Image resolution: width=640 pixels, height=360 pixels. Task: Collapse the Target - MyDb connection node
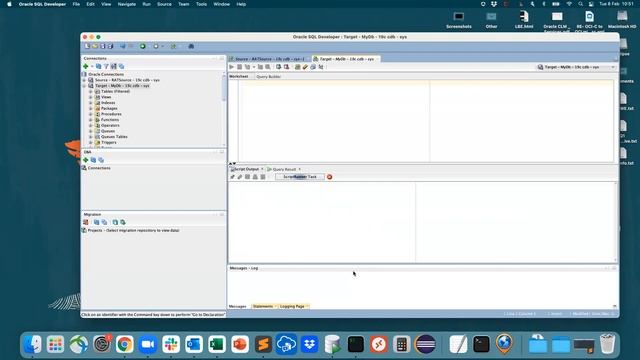click(84, 86)
